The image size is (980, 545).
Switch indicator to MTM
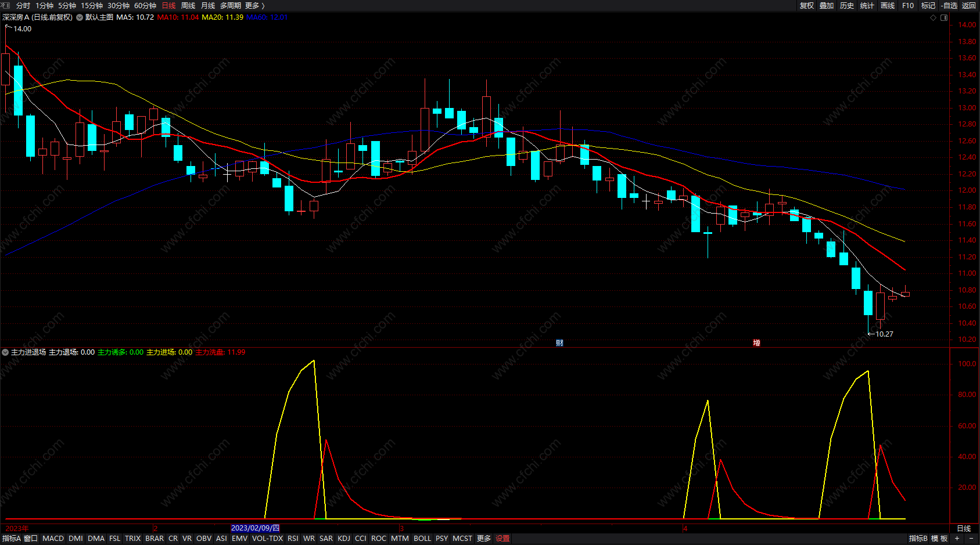point(400,539)
